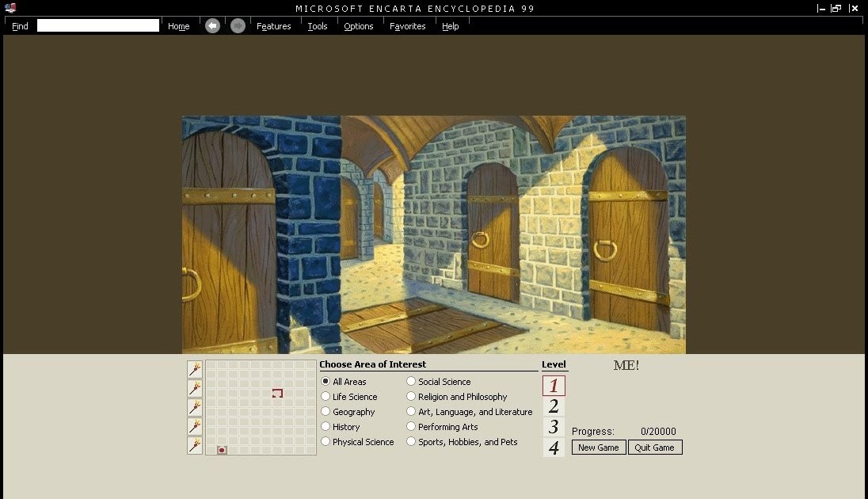
Task: Minimize the Encarta window
Action: coord(821,8)
